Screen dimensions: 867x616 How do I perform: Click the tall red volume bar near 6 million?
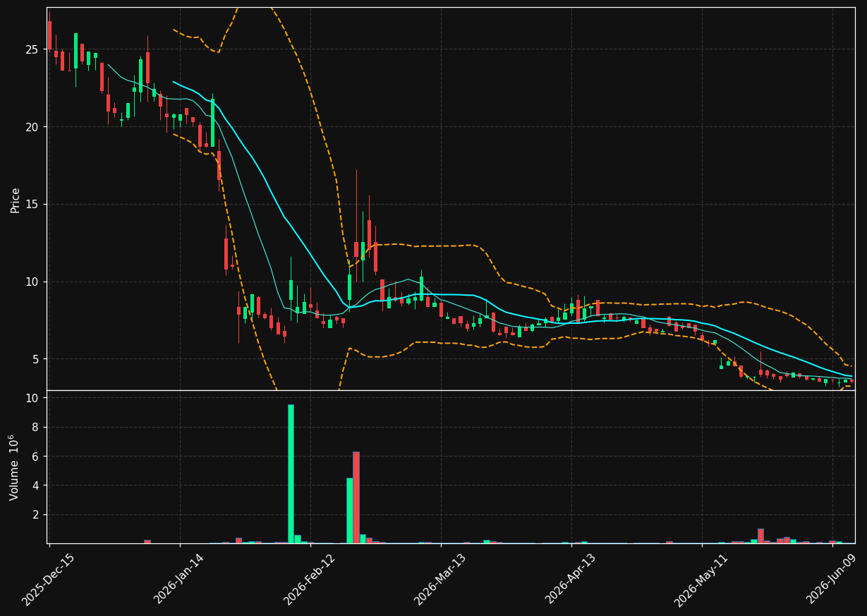click(x=356, y=497)
